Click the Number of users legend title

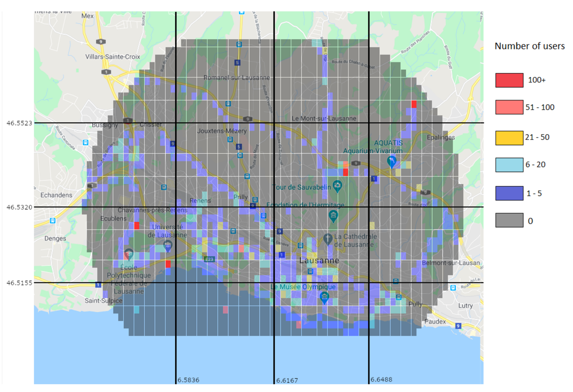[x=529, y=46]
